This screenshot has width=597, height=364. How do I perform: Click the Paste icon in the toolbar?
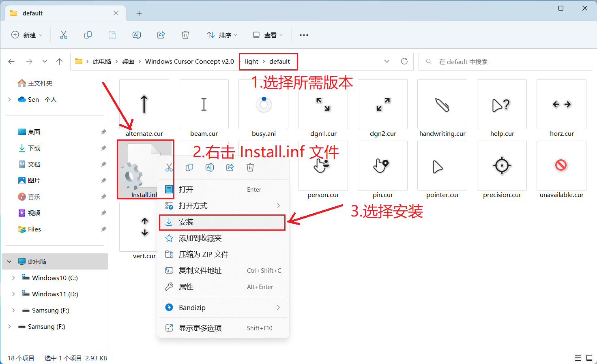pos(112,35)
